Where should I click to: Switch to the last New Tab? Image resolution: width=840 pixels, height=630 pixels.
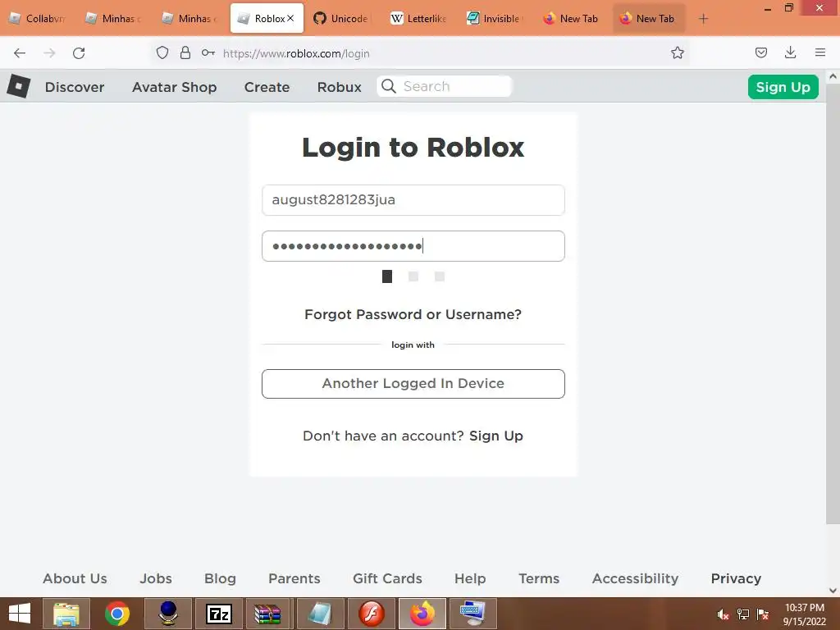tap(648, 19)
